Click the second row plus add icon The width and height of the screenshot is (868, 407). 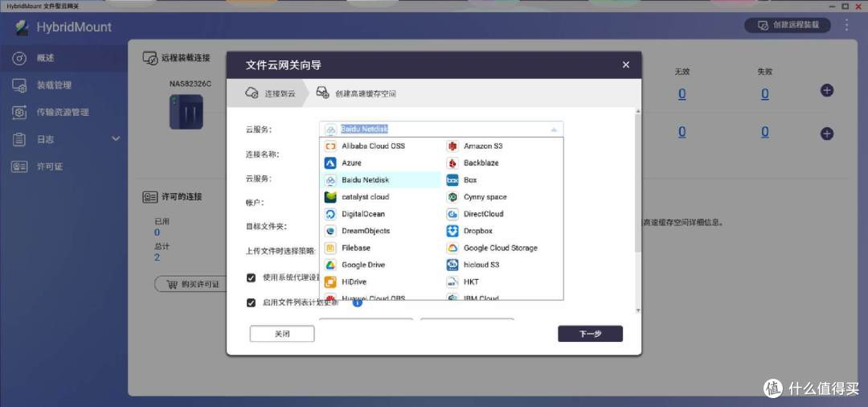point(827,134)
